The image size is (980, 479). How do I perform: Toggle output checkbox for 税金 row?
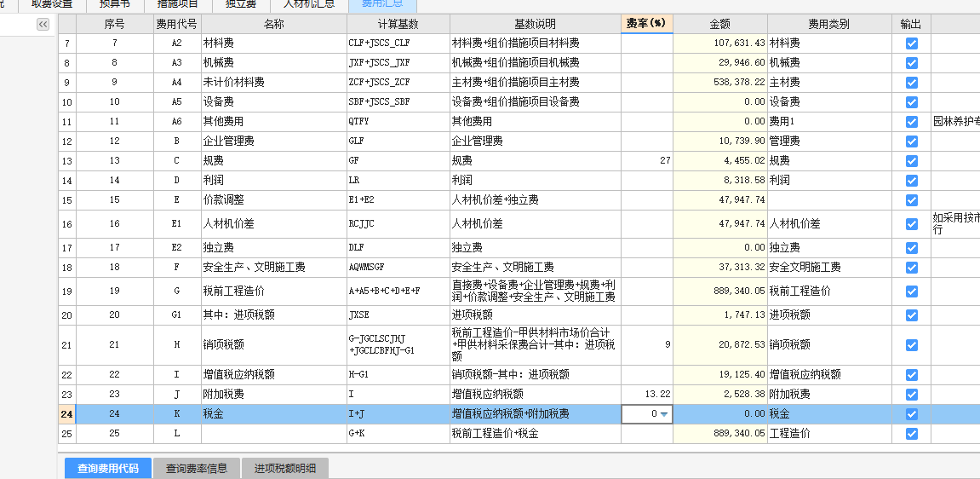911,414
